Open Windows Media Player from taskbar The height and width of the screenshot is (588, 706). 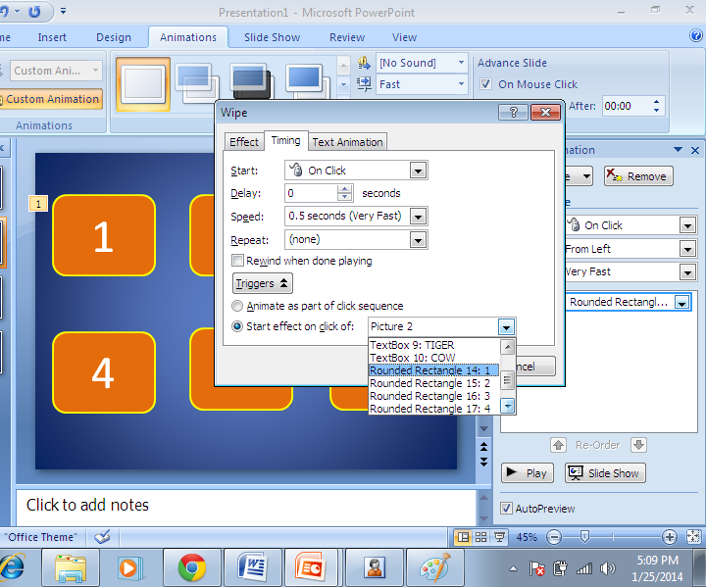click(x=130, y=567)
